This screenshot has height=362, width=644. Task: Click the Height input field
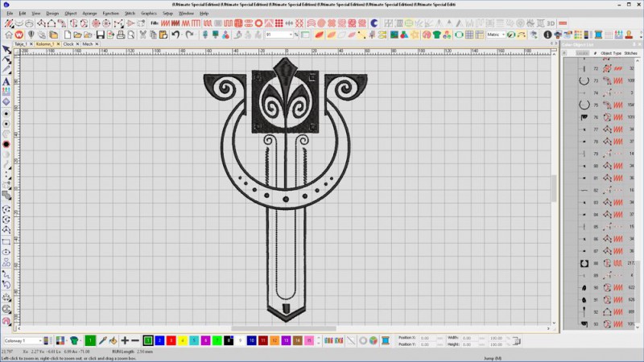[470, 344]
